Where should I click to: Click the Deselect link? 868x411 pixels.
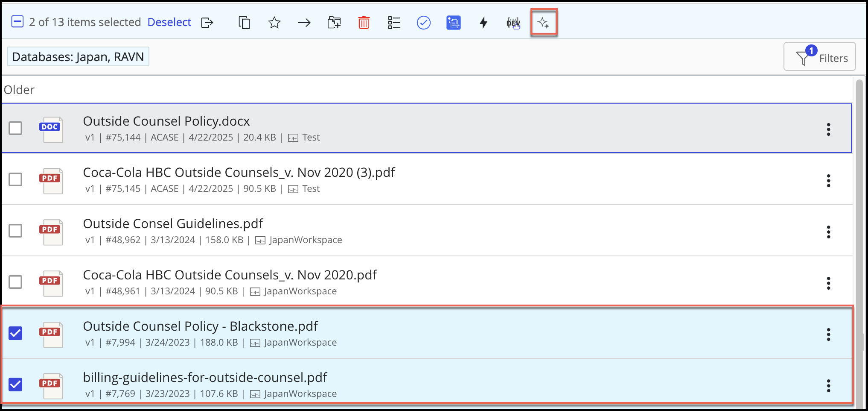point(169,22)
